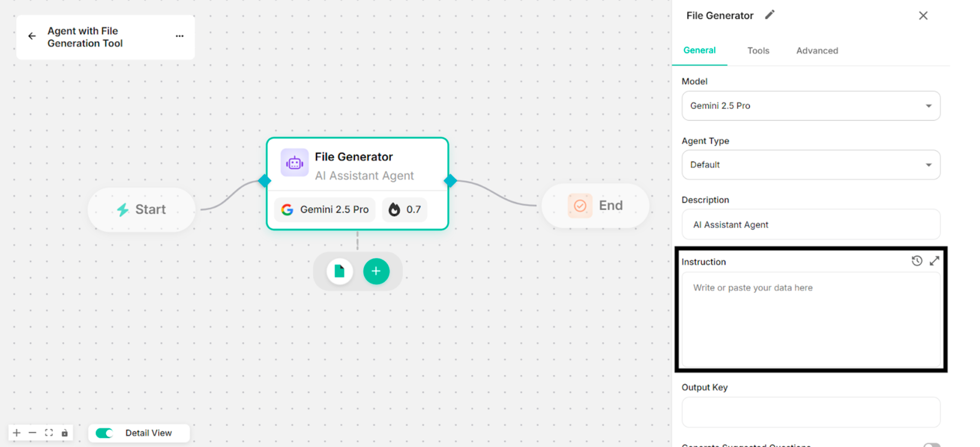980x447 pixels.
Task: Open the three-dots menu beside workflow title
Action: 180,36
